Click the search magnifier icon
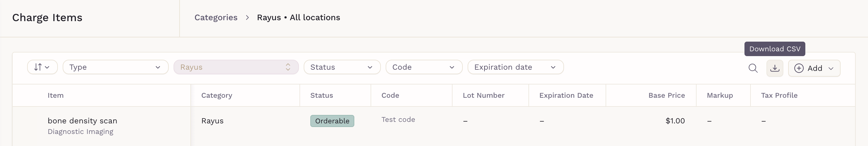 coord(753,68)
